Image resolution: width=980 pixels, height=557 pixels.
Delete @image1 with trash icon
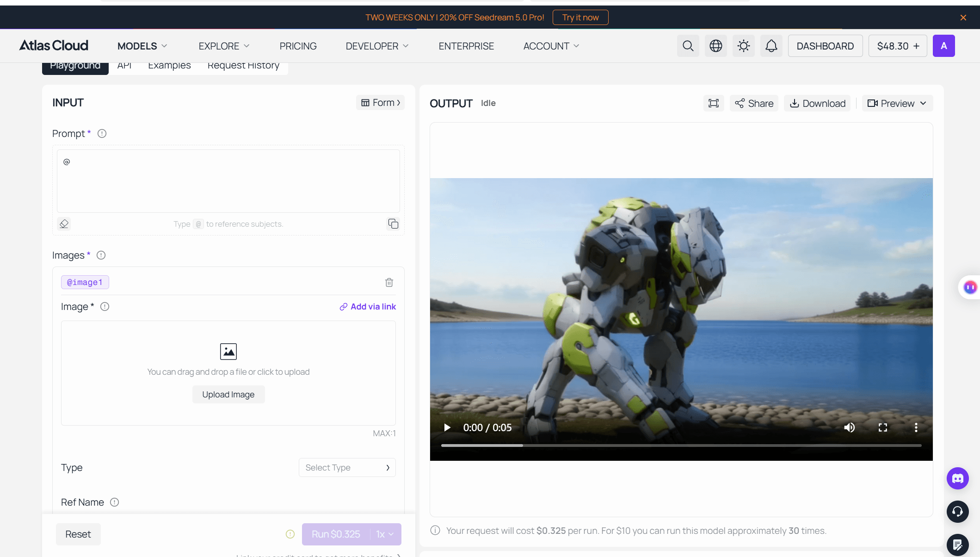tap(389, 282)
